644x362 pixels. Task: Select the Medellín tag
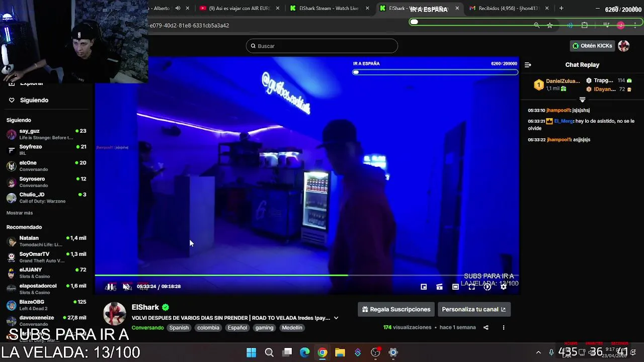(x=292, y=327)
